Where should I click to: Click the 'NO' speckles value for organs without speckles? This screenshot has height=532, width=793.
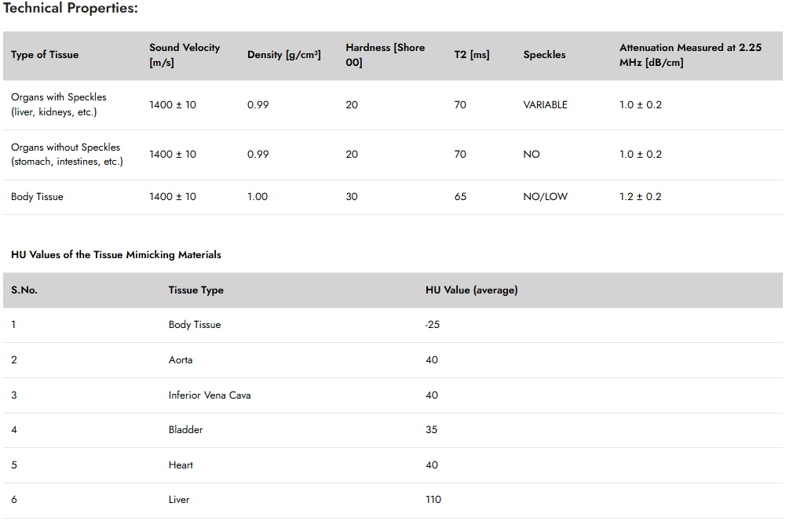pos(532,154)
